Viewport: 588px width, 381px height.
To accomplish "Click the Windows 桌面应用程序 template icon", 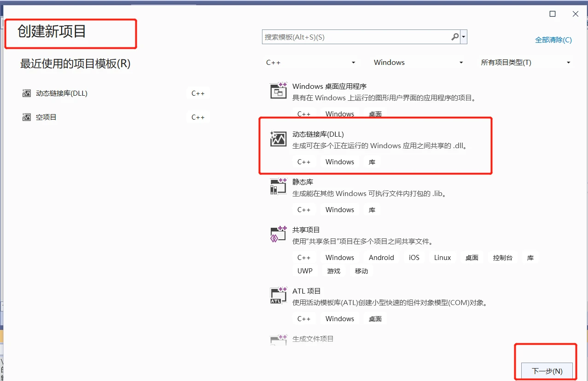I will point(278,91).
